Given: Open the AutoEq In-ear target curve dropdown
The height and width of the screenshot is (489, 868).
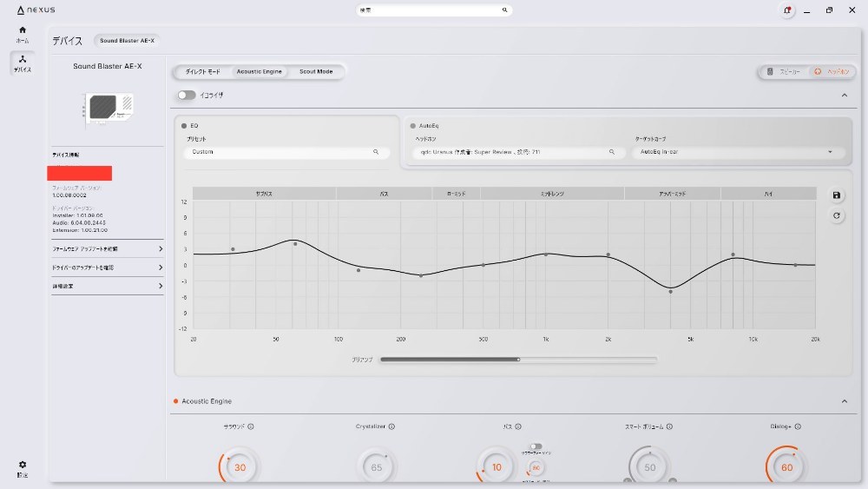Looking at the screenshot, I should point(739,152).
